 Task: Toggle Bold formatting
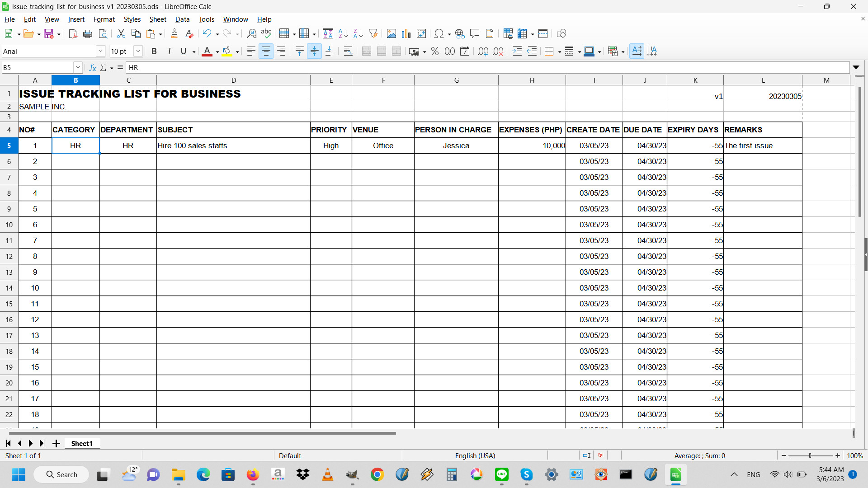[154, 51]
